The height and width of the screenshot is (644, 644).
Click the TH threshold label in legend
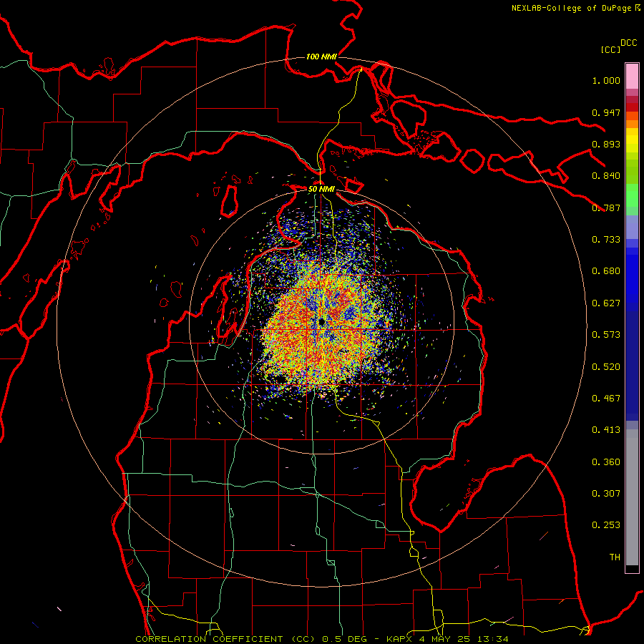(x=615, y=557)
